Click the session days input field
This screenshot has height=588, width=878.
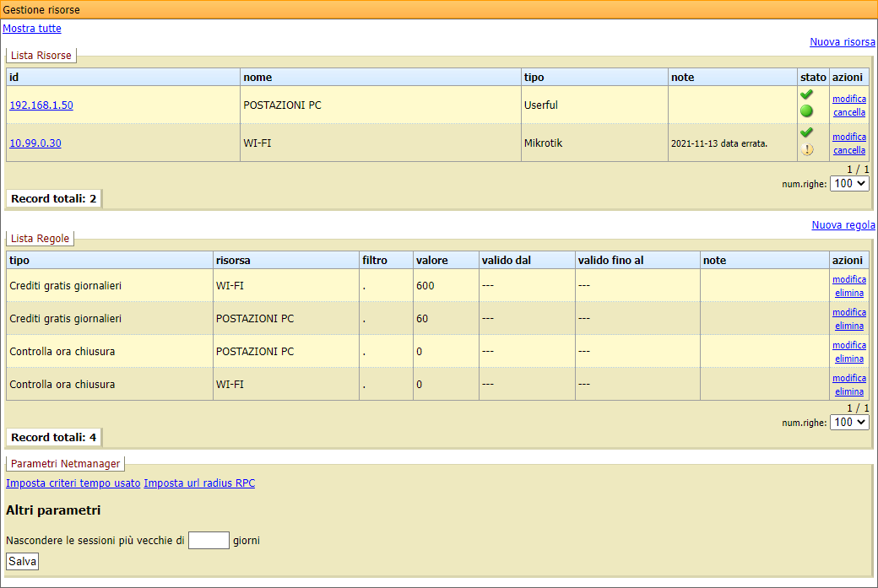pyautogui.click(x=209, y=540)
